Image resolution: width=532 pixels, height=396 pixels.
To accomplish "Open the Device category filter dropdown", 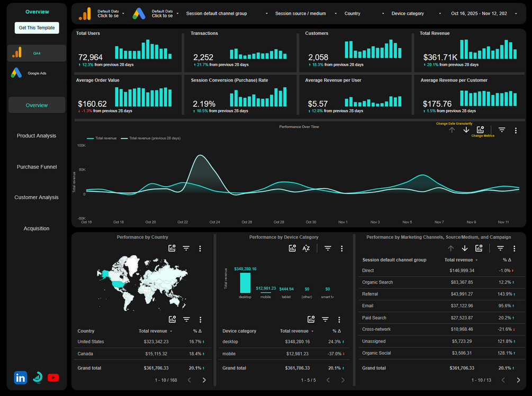I will point(416,14).
